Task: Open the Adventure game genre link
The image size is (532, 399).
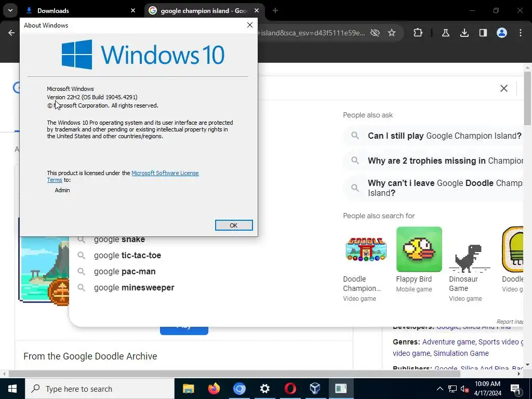Action: pyautogui.click(x=448, y=342)
